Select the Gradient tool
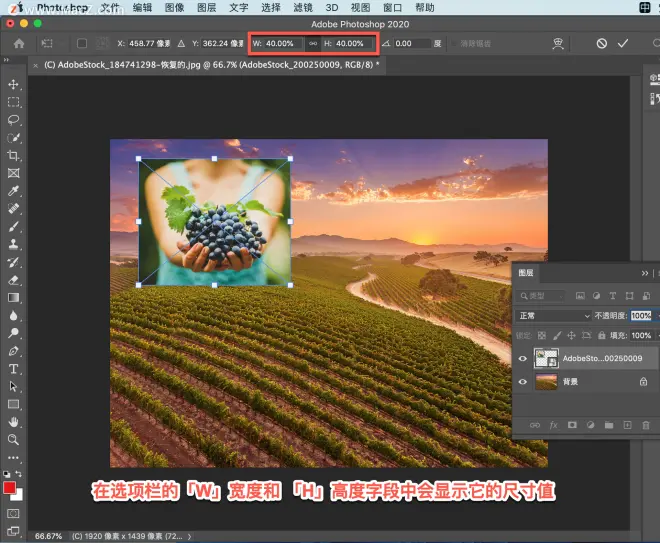The image size is (660, 543). [x=13, y=298]
